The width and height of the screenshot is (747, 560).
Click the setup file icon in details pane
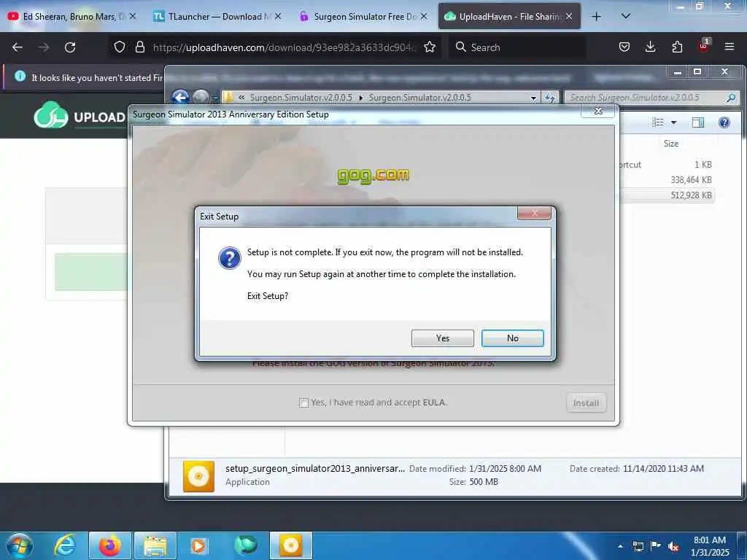(198, 476)
